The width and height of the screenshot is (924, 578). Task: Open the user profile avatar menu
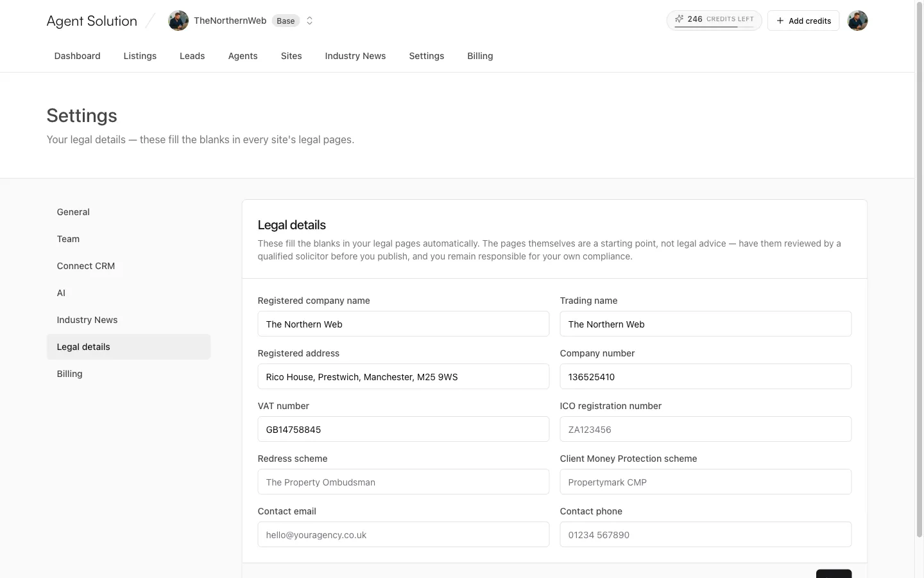pos(857,21)
